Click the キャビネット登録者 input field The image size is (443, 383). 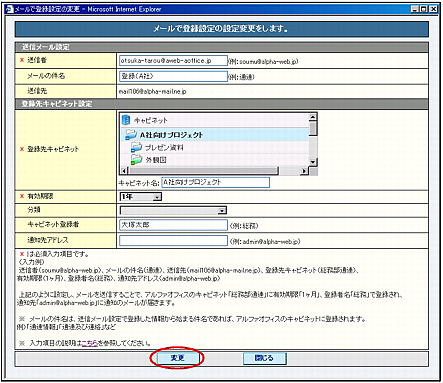tap(173, 225)
